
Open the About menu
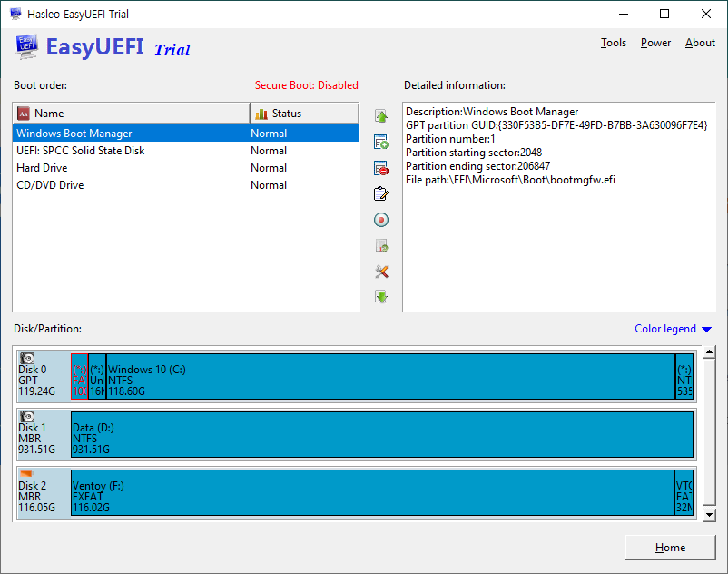[700, 43]
